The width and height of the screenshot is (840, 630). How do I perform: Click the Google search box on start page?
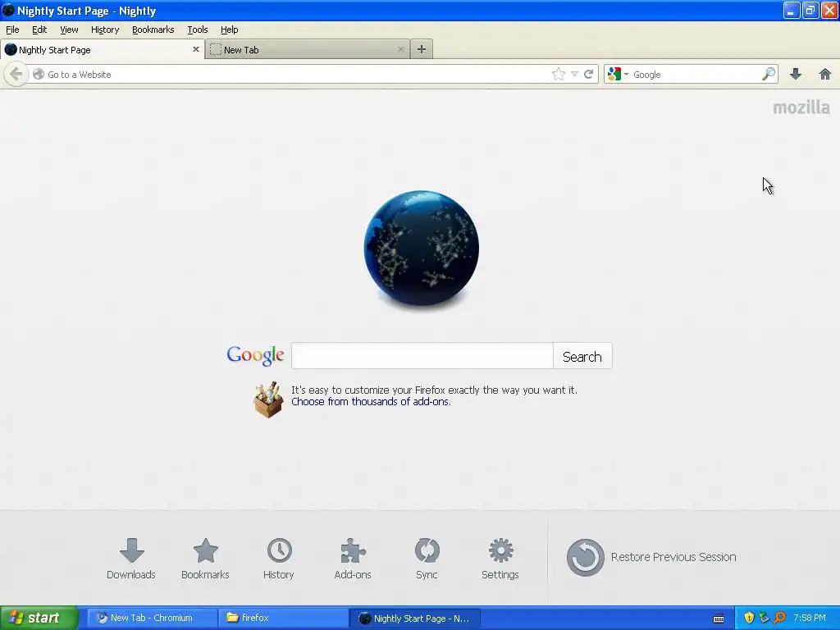pos(422,356)
